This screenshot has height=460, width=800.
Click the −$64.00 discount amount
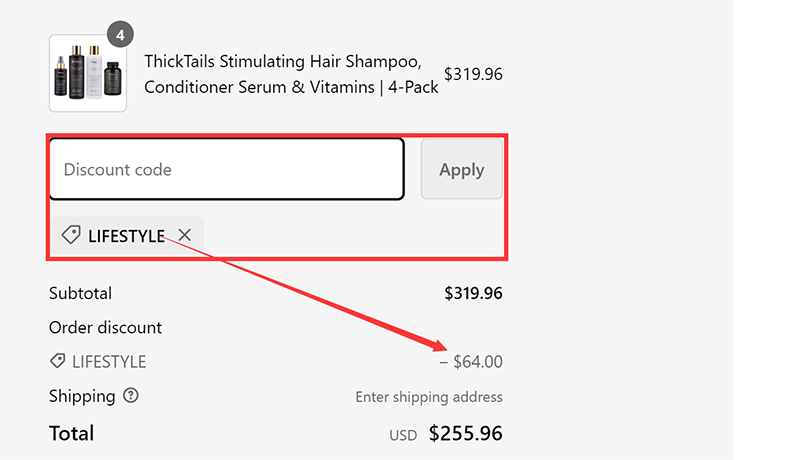[x=471, y=361]
